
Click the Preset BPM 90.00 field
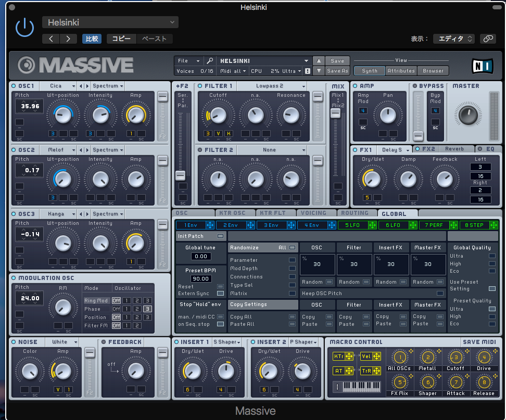[201, 279]
